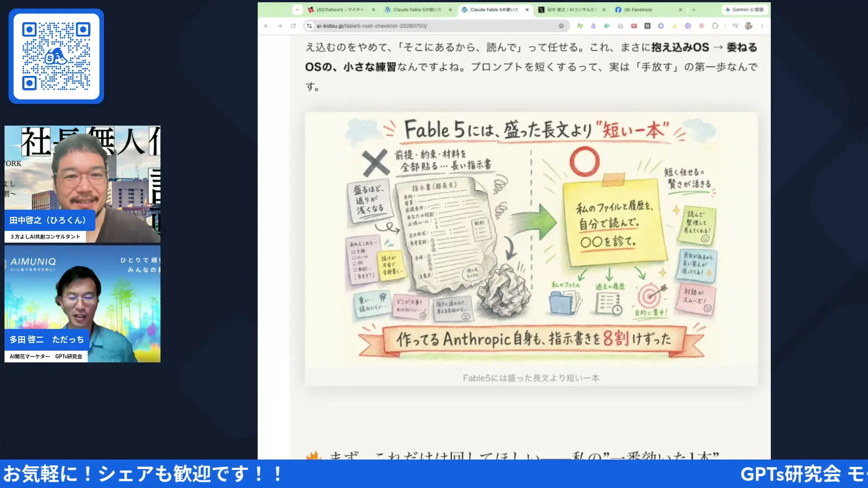Expand the tab search dropdown arrow
868x488 pixels.
point(297,9)
